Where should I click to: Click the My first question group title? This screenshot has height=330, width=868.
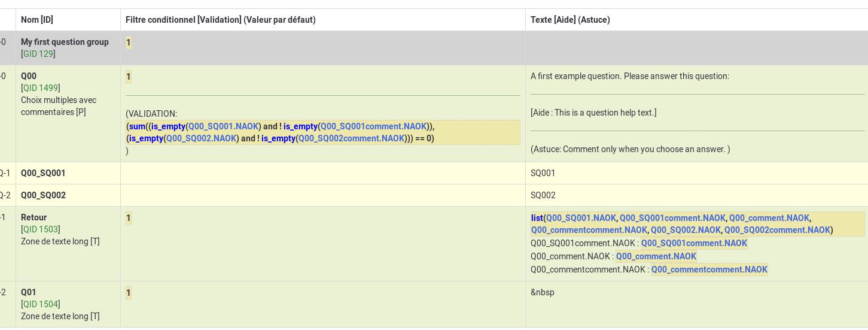65,42
